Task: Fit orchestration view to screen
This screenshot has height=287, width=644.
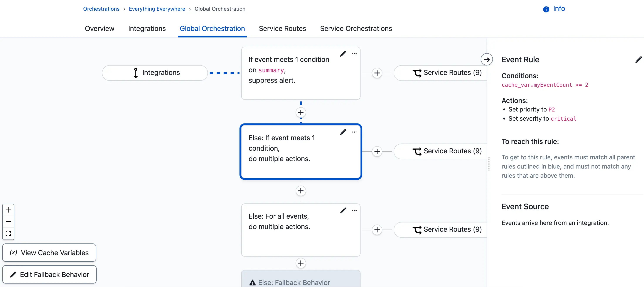Action: tap(8, 233)
